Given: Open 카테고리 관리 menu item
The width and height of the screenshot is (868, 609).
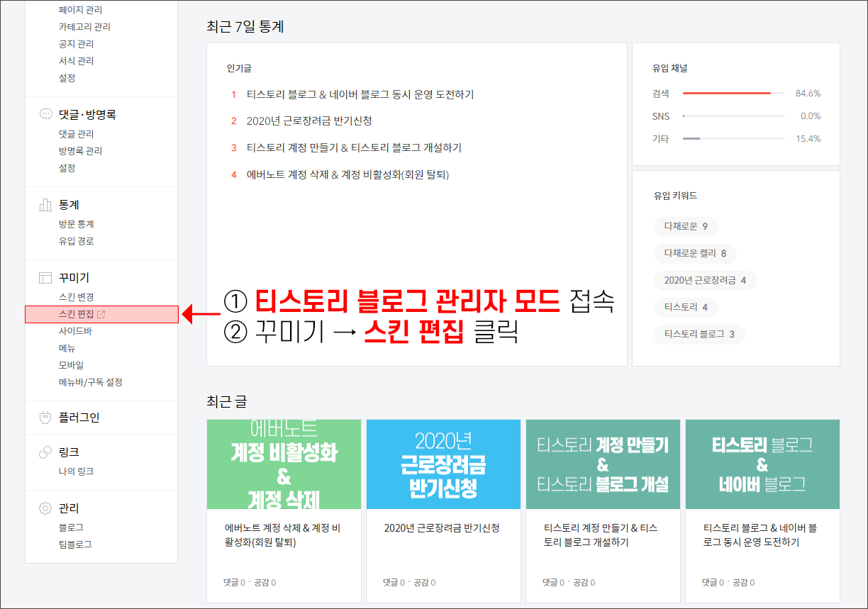Looking at the screenshot, I should tap(84, 27).
